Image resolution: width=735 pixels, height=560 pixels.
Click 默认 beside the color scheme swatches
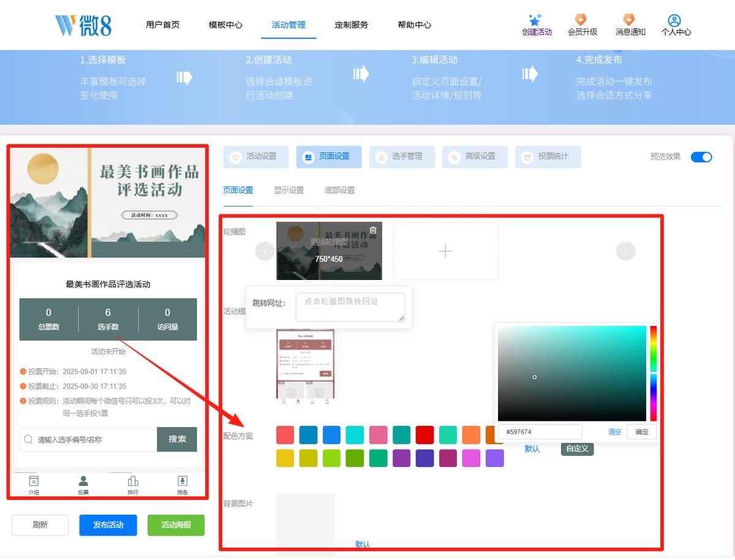(532, 449)
